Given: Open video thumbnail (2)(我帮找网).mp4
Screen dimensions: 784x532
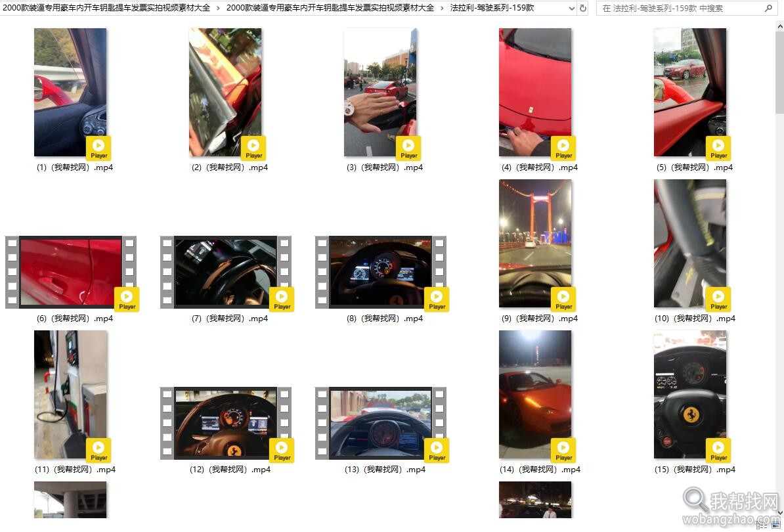Looking at the screenshot, I should (x=225, y=92).
